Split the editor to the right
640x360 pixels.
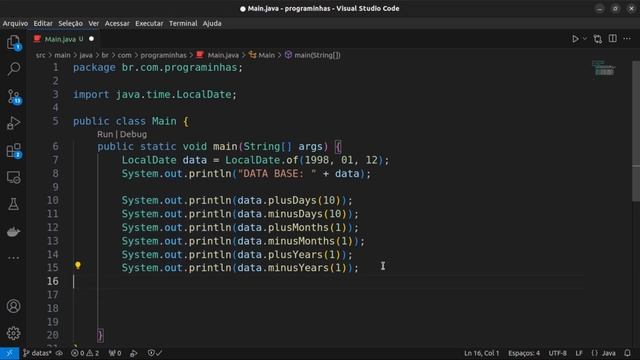coord(613,38)
